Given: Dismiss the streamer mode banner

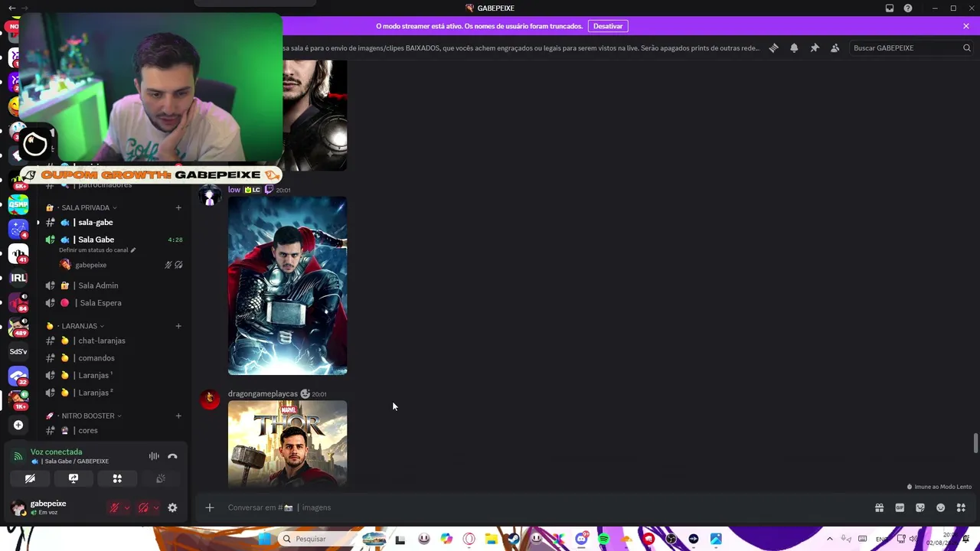Looking at the screenshot, I should click(966, 26).
